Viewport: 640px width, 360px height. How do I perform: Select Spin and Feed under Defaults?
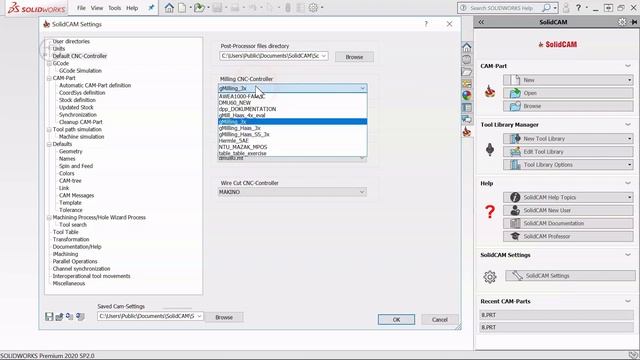click(x=76, y=166)
